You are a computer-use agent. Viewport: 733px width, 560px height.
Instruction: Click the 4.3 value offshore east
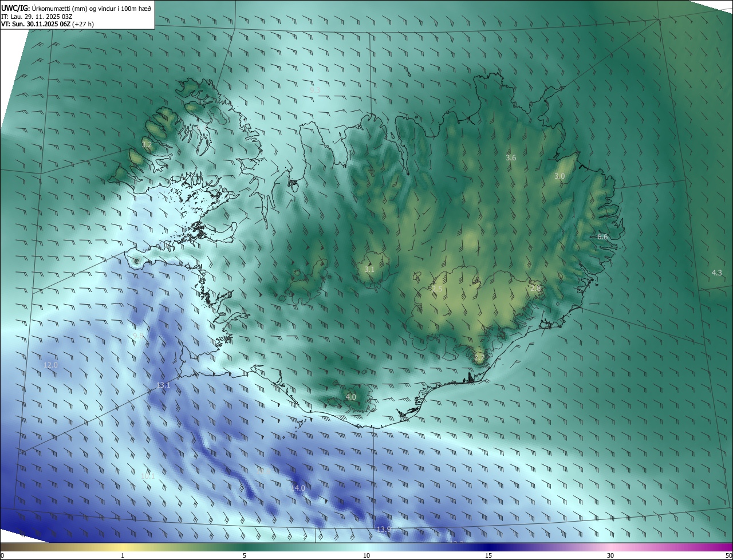click(716, 273)
